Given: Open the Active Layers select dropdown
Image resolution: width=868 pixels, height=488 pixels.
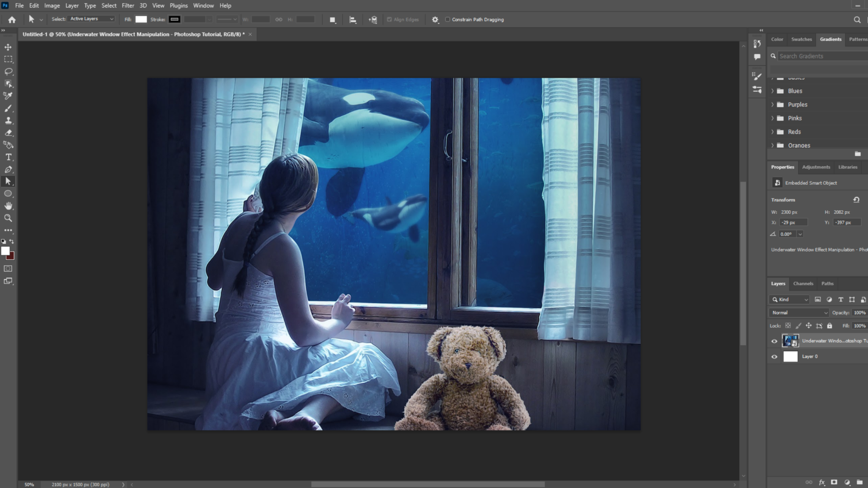Looking at the screenshot, I should 92,19.
